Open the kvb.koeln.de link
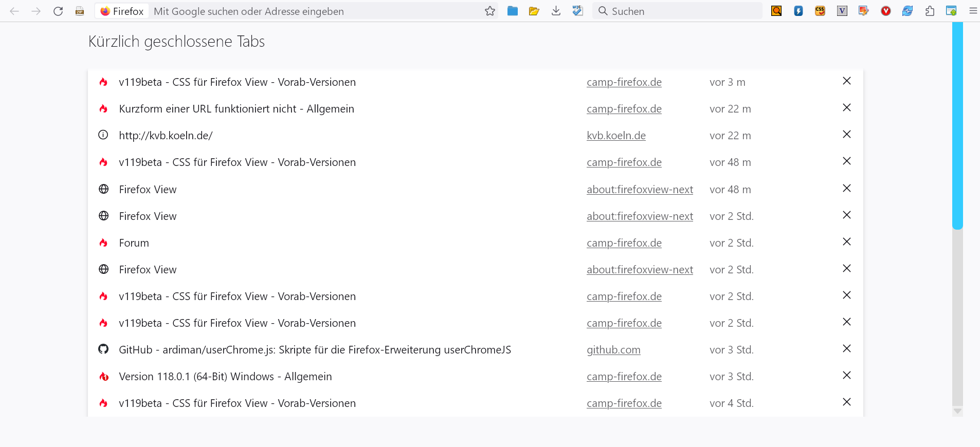 pyautogui.click(x=616, y=136)
